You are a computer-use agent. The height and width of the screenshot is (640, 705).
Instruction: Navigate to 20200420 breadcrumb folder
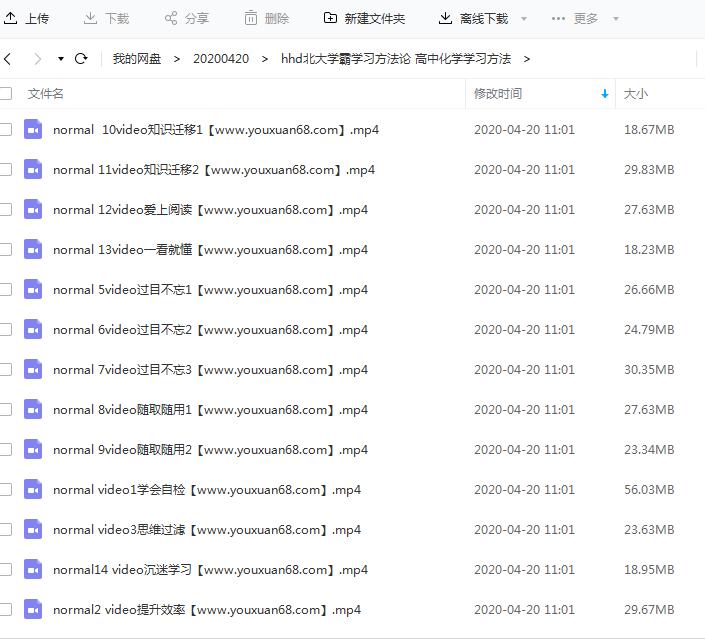pyautogui.click(x=221, y=59)
